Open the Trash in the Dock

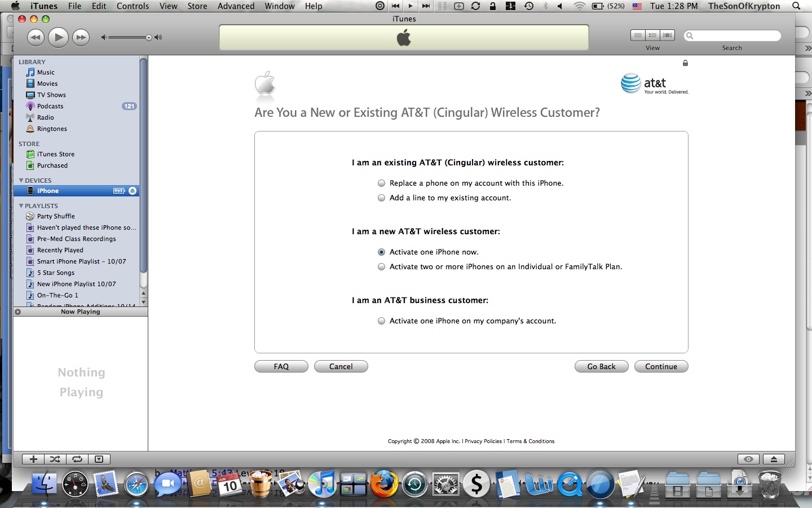click(x=770, y=484)
